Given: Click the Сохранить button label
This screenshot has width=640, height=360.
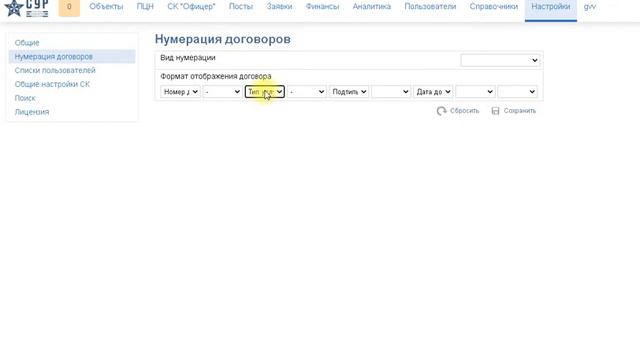Looking at the screenshot, I should point(520,111).
